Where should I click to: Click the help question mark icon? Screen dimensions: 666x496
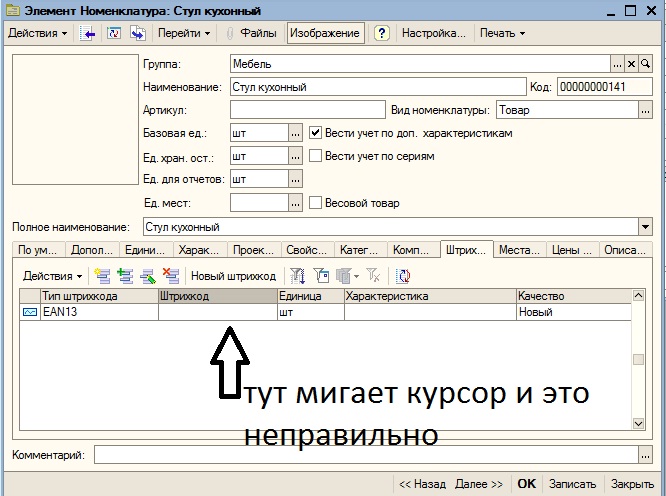point(381,33)
